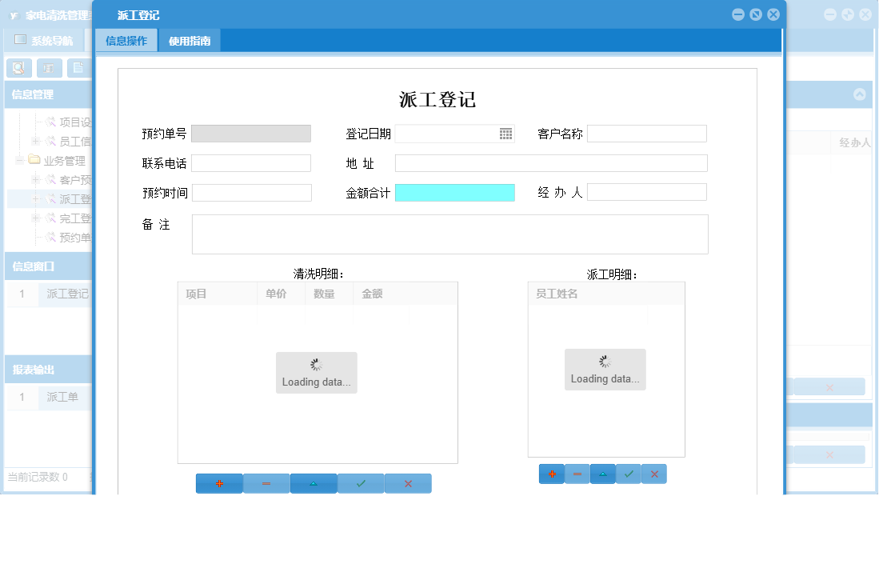Remove selected 清洗明细 row using minus icon
The height and width of the screenshot is (588, 879).
(x=266, y=483)
